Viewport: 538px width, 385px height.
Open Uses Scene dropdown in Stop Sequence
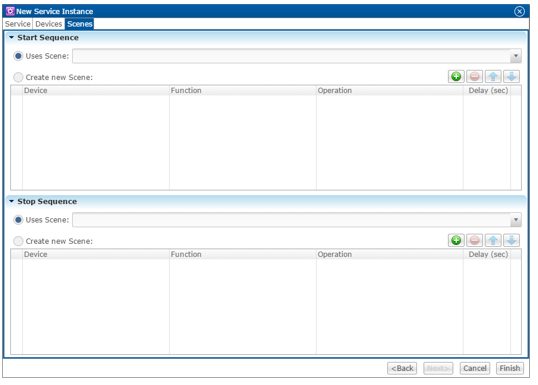click(516, 220)
